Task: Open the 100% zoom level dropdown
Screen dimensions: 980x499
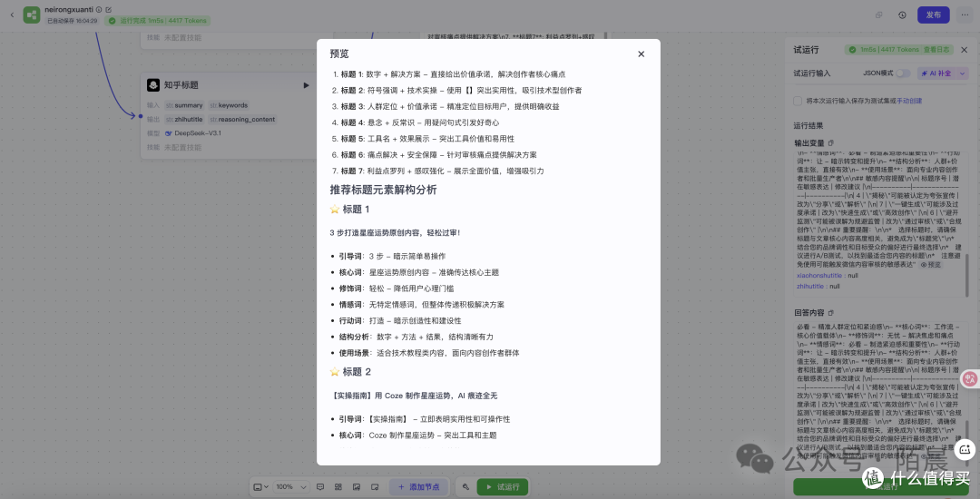Action: coord(291,486)
